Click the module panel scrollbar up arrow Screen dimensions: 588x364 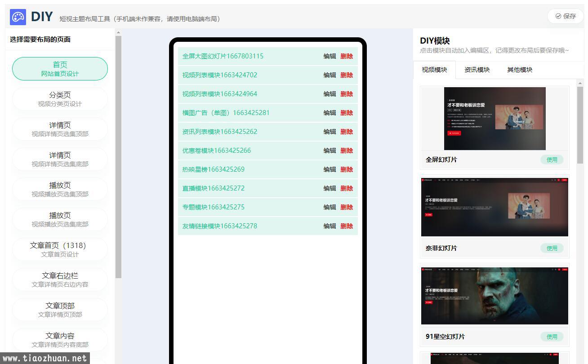point(580,83)
